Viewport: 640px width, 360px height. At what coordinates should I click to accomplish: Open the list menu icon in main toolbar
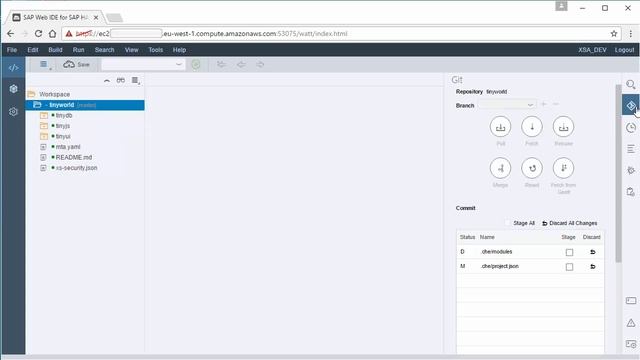[44, 64]
